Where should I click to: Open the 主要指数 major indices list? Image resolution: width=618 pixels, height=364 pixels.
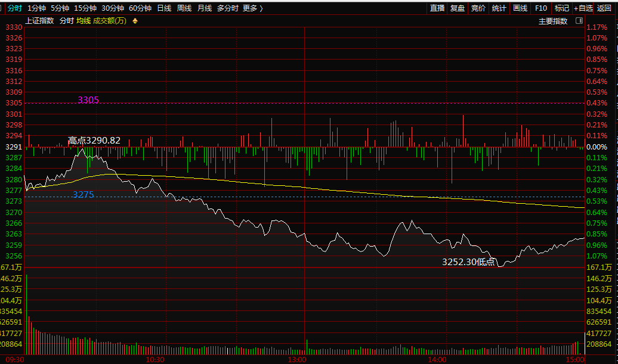tap(553, 21)
